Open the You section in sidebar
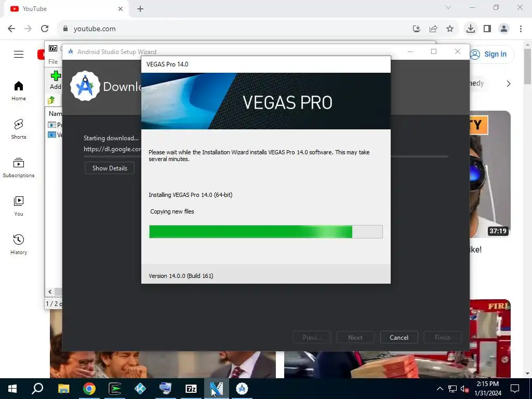 click(x=19, y=206)
